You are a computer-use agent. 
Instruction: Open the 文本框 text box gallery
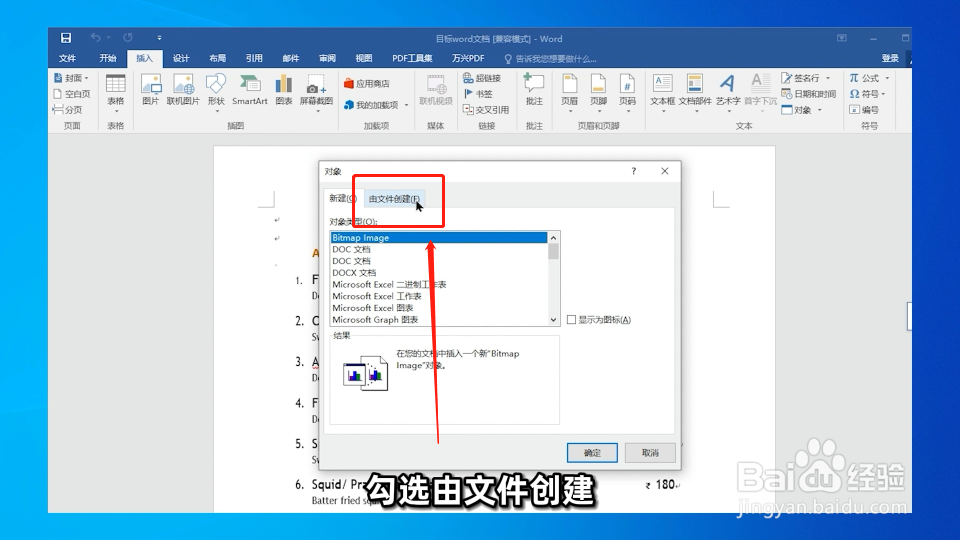coord(662,93)
